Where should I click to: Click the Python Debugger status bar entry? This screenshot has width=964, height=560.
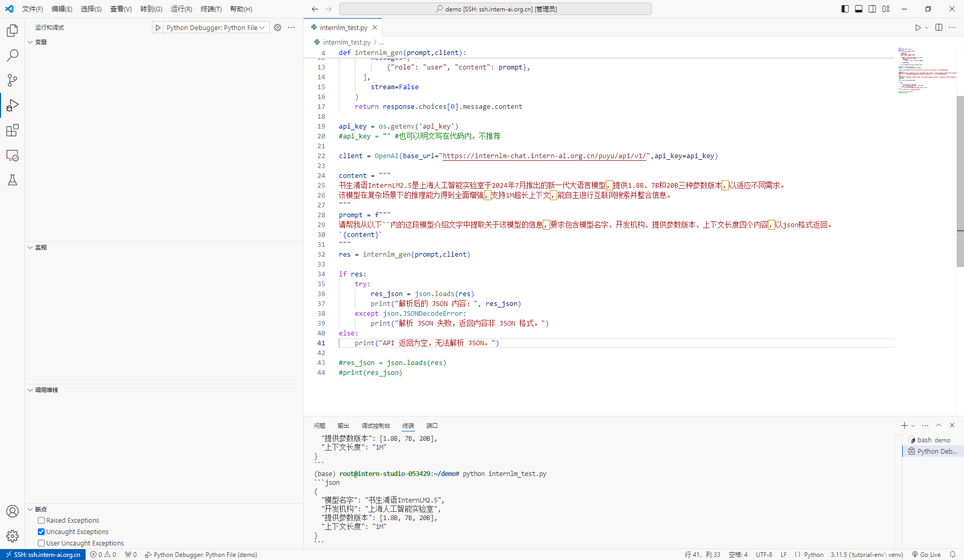tap(201, 554)
